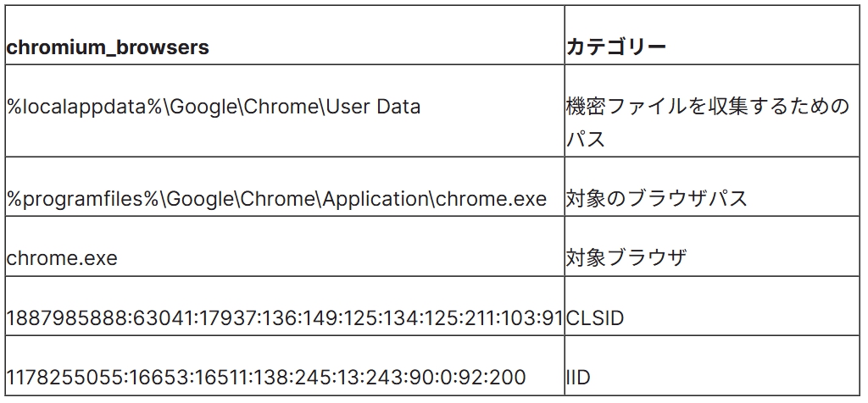868x403 pixels.
Task: Click the 対象のブラウザパス cell
Action: coord(657,198)
